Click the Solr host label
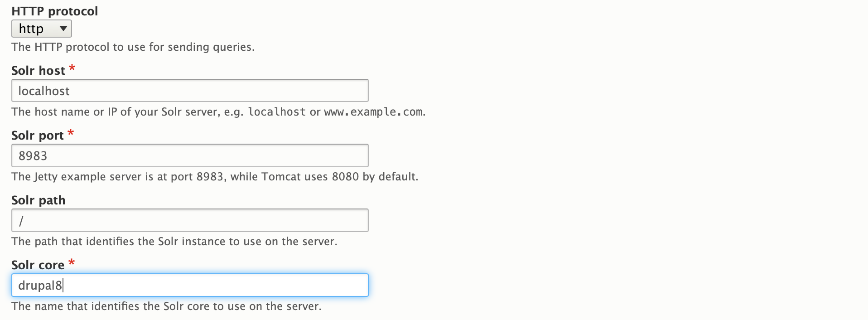The height and width of the screenshot is (320, 868). click(38, 71)
